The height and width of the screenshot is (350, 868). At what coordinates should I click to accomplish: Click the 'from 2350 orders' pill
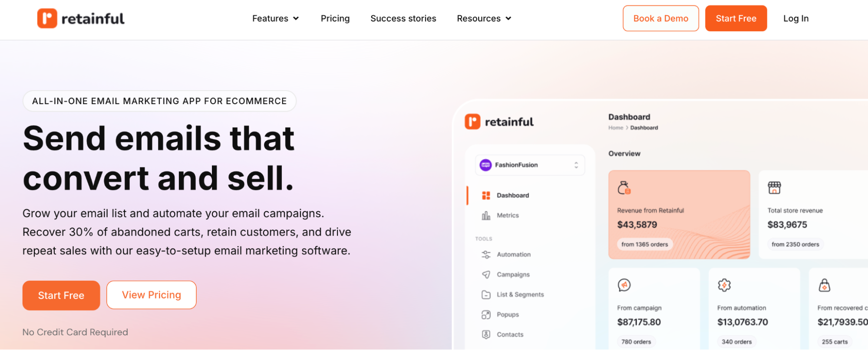pyautogui.click(x=795, y=244)
